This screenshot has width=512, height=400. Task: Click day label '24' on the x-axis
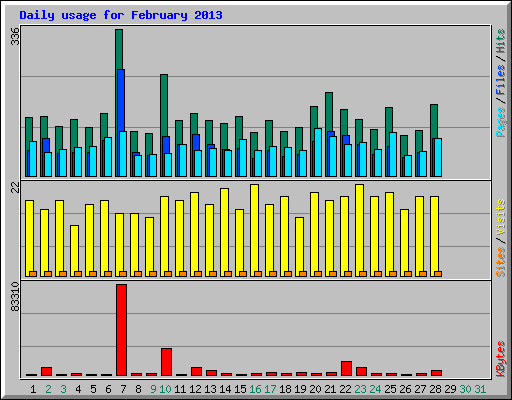coord(375,389)
